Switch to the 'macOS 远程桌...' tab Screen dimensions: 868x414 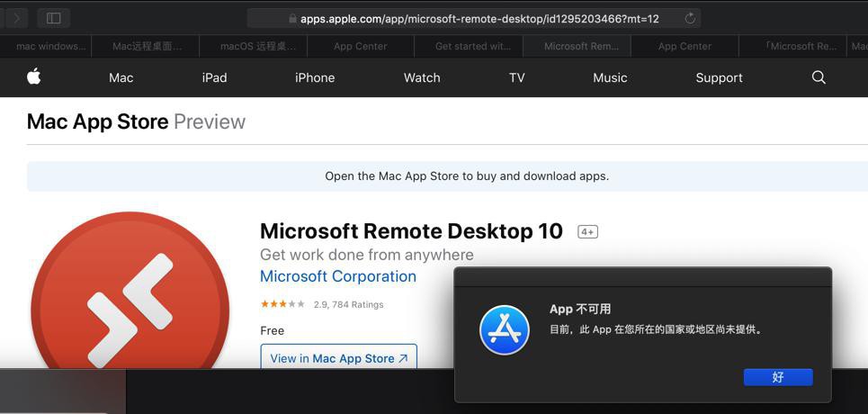[x=254, y=47]
